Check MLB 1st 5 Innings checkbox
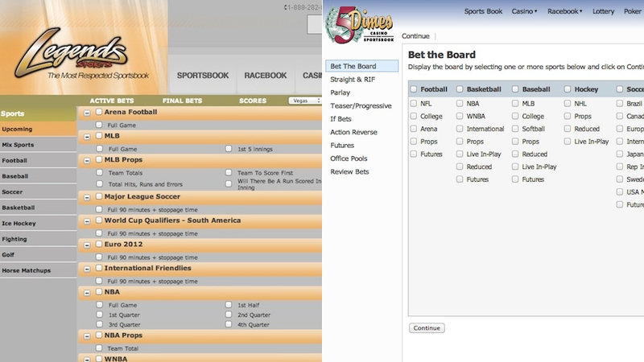Screen dimensions: 644x362 pos(229,149)
